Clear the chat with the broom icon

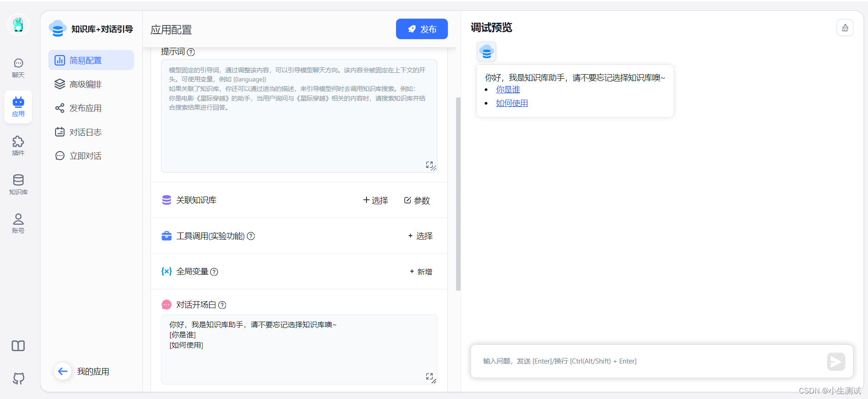pyautogui.click(x=845, y=28)
